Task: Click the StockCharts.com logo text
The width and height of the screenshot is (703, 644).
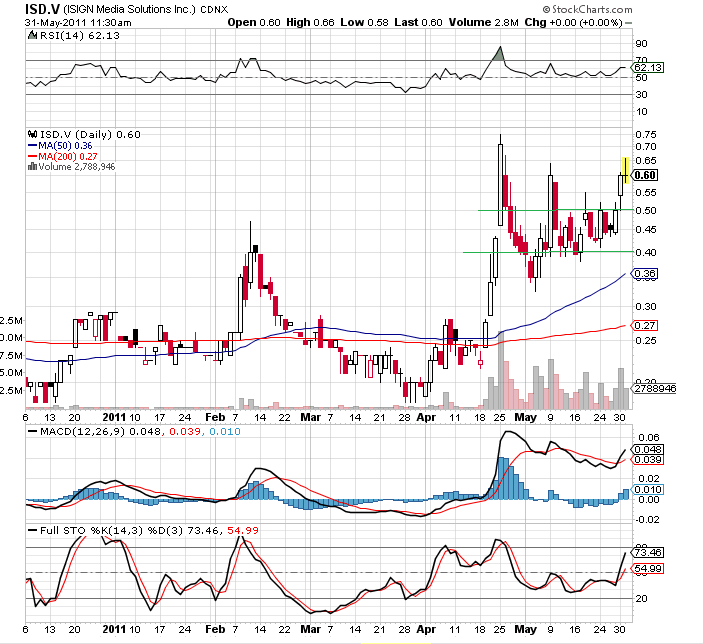Action: [x=592, y=9]
